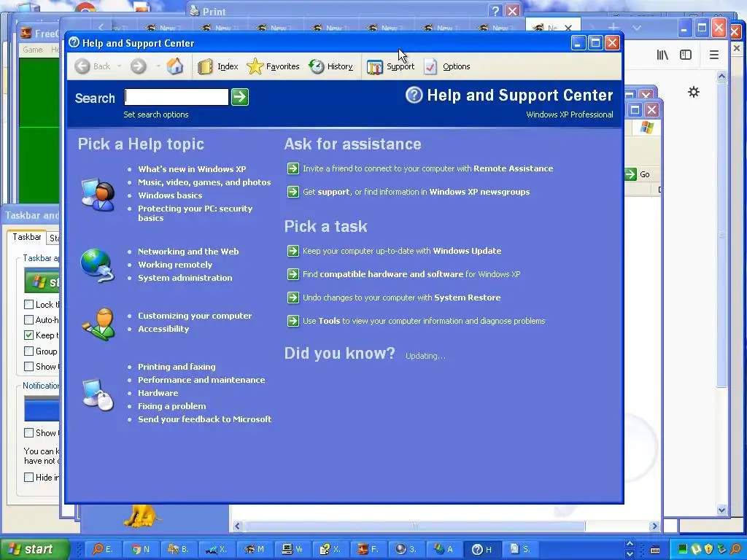Toggle the Auto-hide taskbar checkbox
Image resolution: width=747 pixels, height=560 pixels.
tap(28, 319)
